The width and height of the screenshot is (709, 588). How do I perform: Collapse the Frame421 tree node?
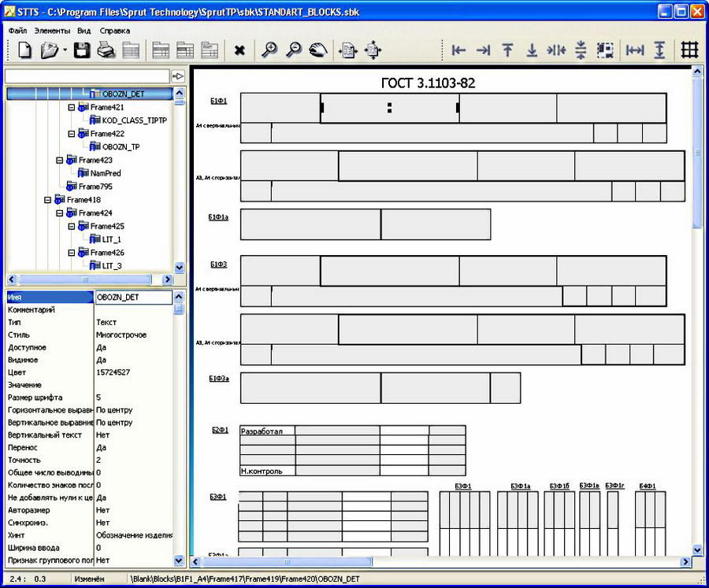click(x=72, y=107)
